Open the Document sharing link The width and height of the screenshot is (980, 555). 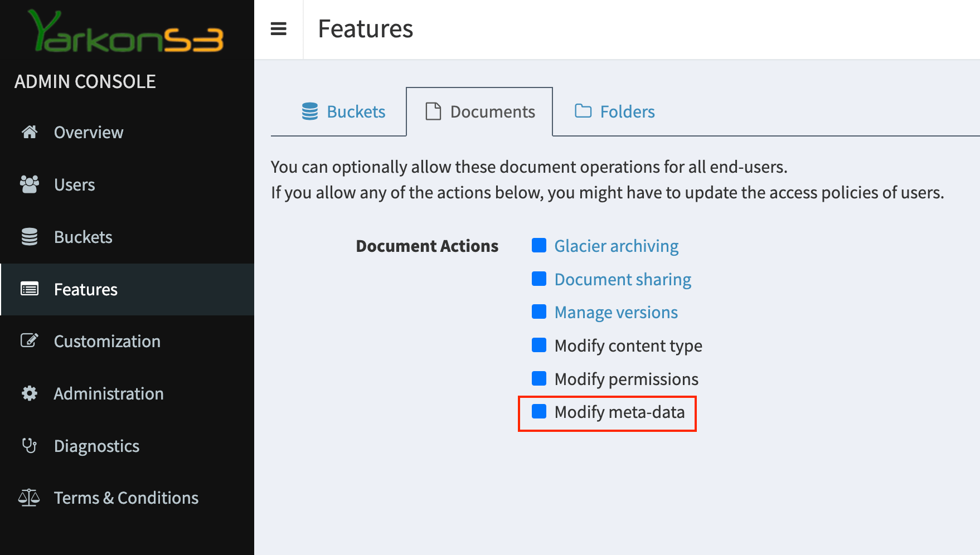(623, 279)
